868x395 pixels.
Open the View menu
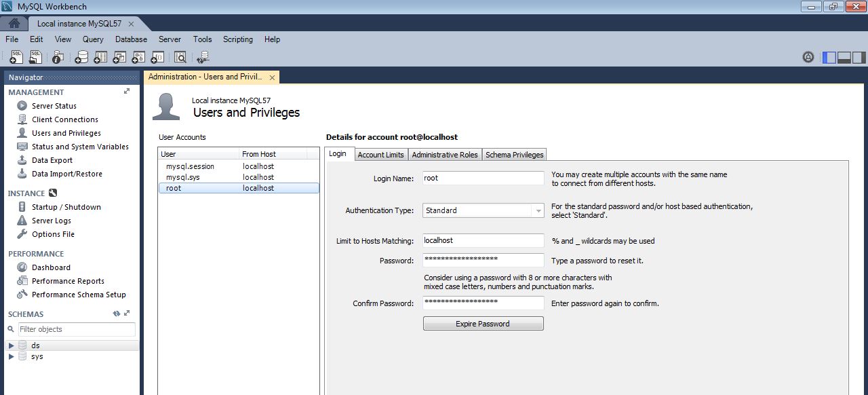(63, 39)
